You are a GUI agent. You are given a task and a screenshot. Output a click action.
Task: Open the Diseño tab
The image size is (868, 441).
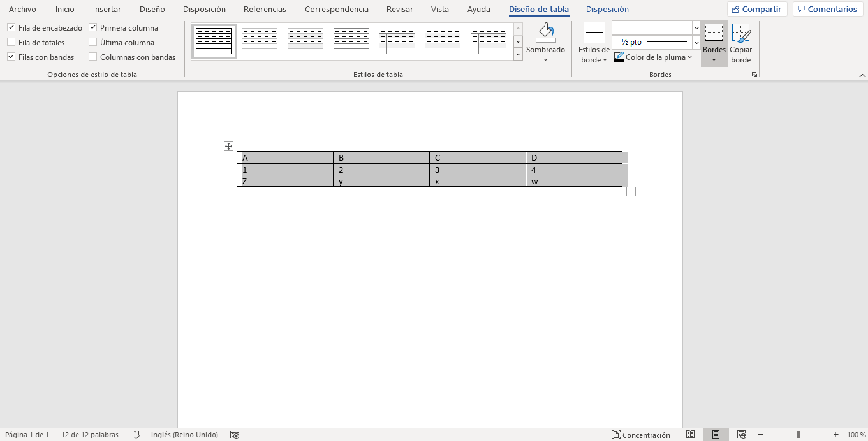[x=152, y=10]
